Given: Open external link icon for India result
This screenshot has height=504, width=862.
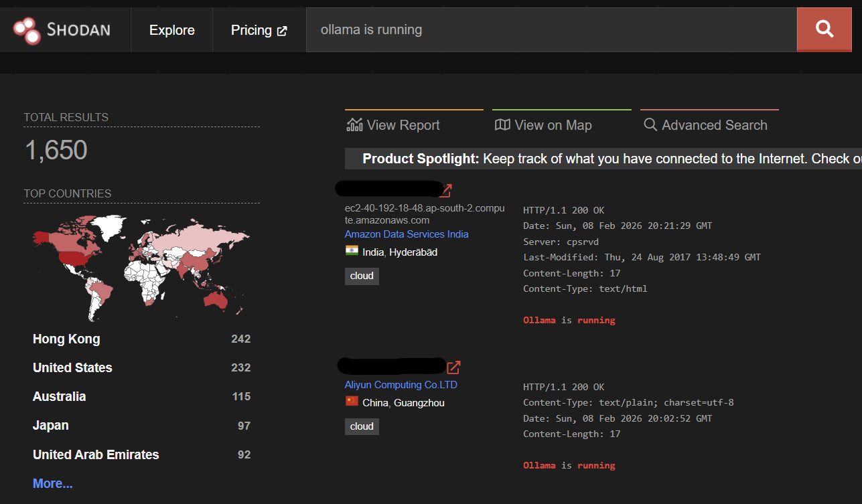Looking at the screenshot, I should point(445,191).
